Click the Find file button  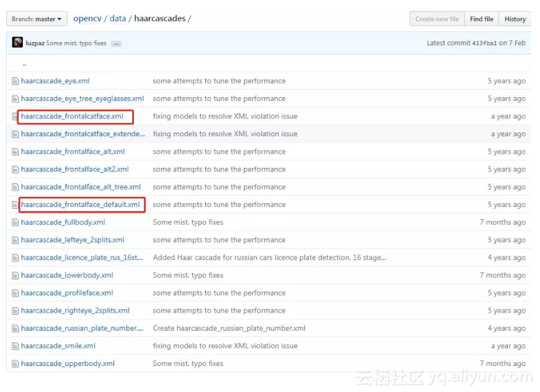click(x=482, y=19)
